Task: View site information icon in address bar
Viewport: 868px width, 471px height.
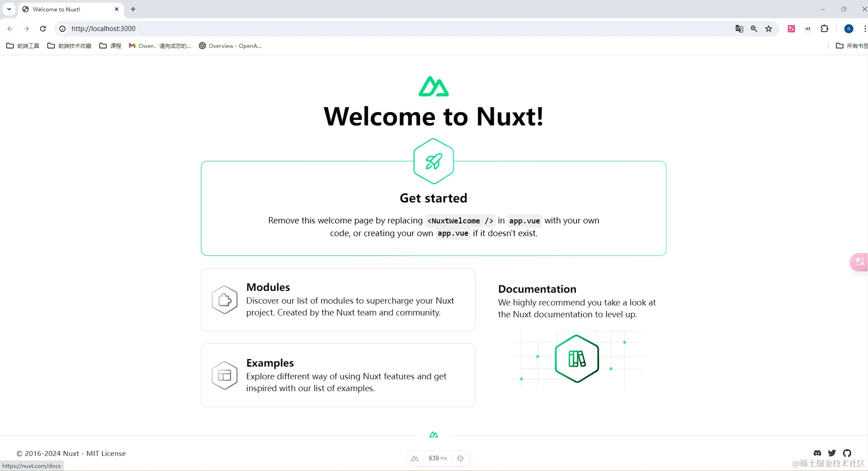Action: (62, 29)
